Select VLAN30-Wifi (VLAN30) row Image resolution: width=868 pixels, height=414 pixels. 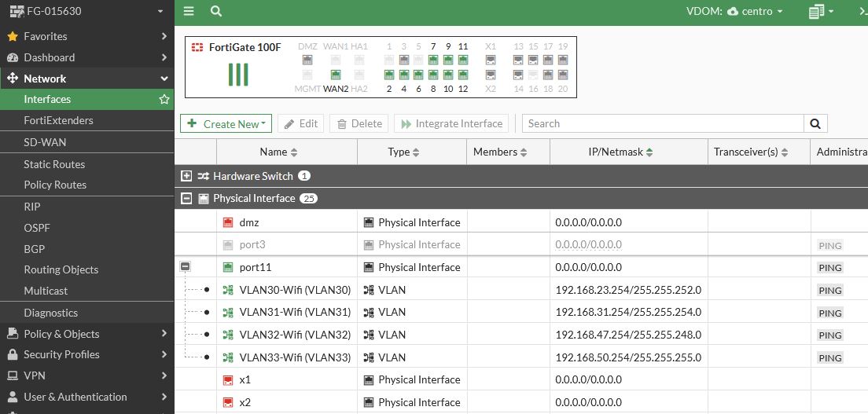(x=521, y=290)
